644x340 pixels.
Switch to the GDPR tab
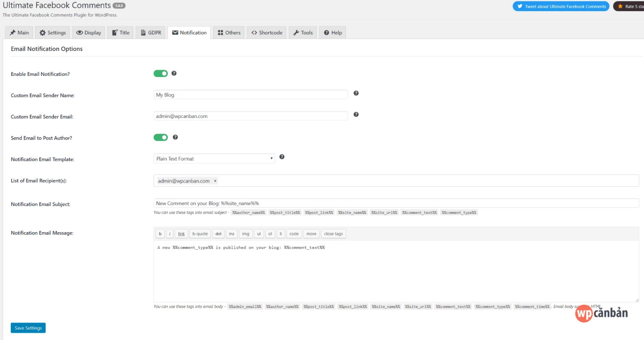tap(151, 33)
